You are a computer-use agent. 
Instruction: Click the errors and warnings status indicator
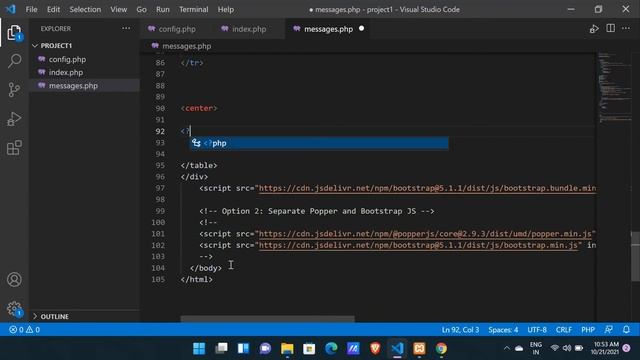[x=24, y=329]
